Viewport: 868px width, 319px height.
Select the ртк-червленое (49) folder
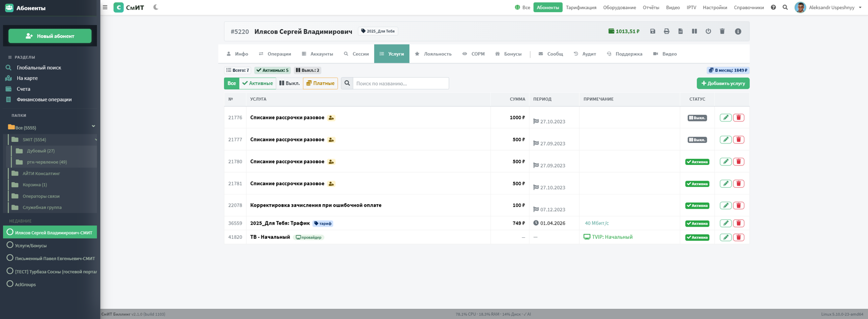click(x=47, y=162)
